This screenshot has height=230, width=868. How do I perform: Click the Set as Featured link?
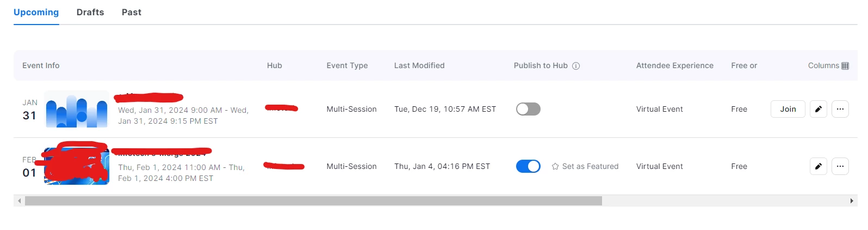point(590,166)
